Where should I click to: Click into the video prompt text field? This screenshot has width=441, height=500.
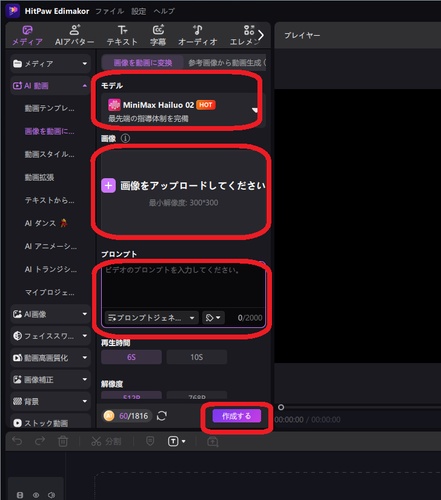tap(183, 286)
